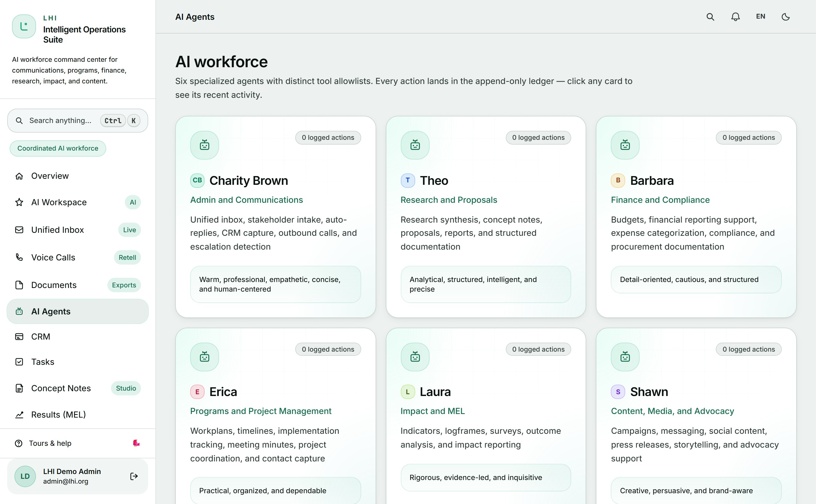Image resolution: width=816 pixels, height=504 pixels.
Task: Go to Unified Inbox
Action: click(78, 230)
